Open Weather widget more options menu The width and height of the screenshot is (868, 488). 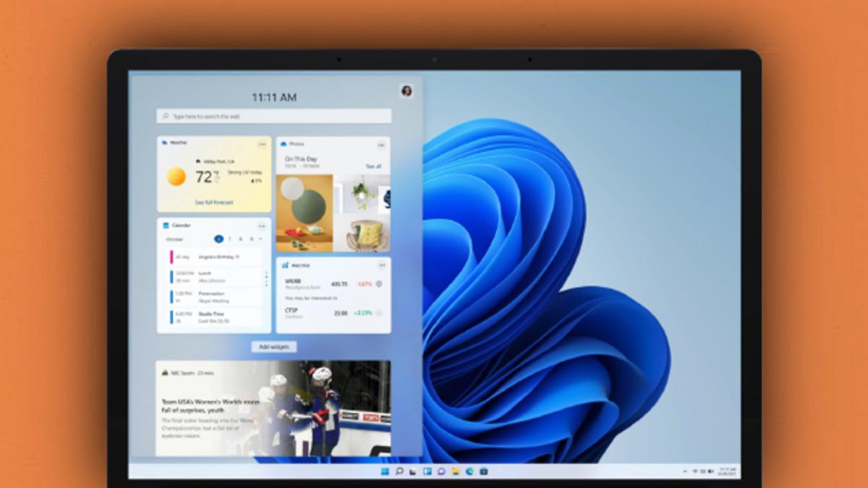click(x=262, y=144)
